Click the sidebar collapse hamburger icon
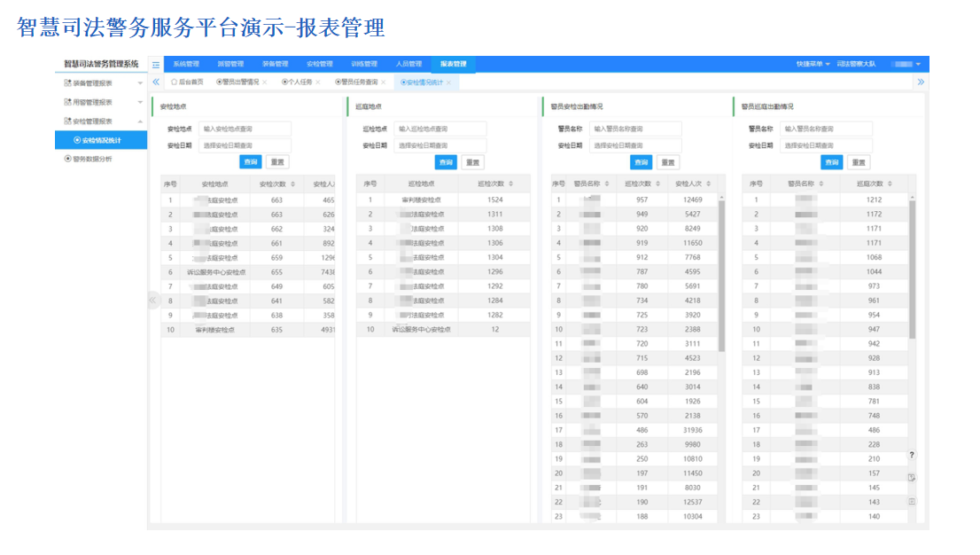This screenshot has width=980, height=555. [155, 65]
